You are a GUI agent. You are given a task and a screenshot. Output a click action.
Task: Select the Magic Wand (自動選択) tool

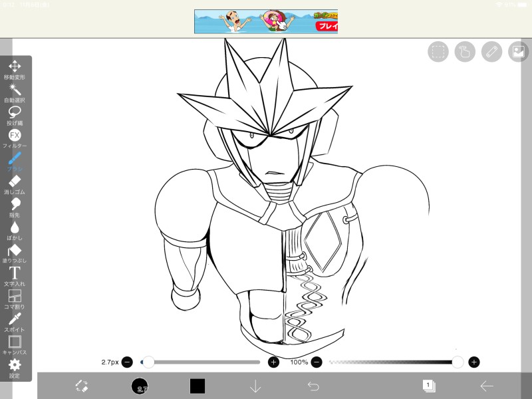click(15, 93)
